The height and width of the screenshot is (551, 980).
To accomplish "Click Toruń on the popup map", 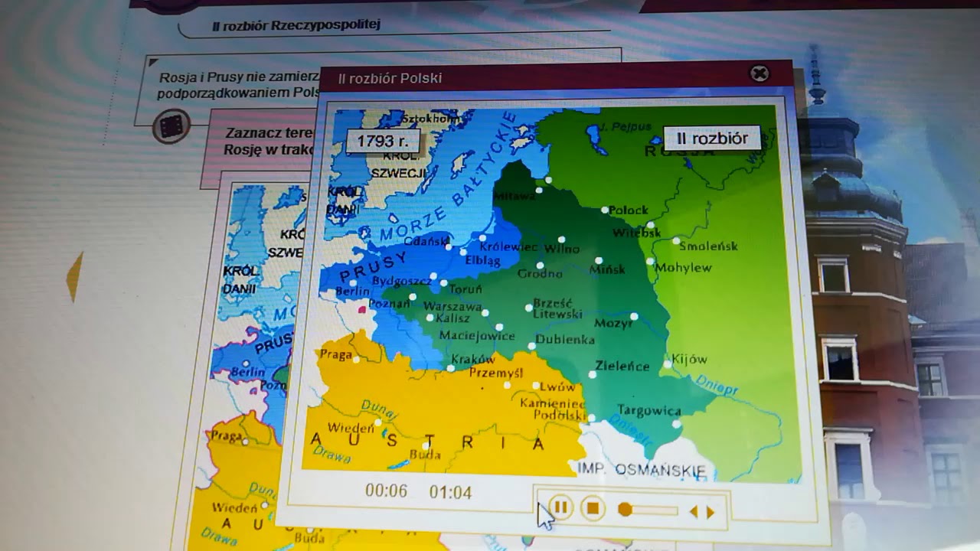I will [465, 289].
